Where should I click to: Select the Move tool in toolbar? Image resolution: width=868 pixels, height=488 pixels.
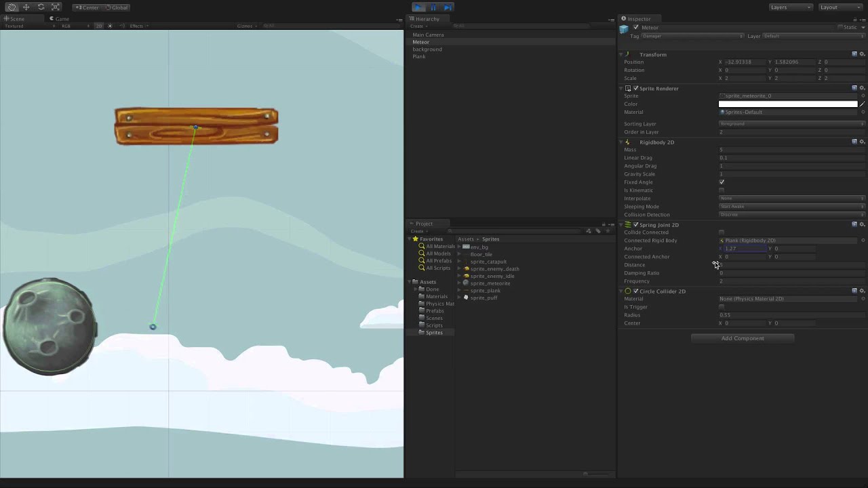tap(26, 7)
